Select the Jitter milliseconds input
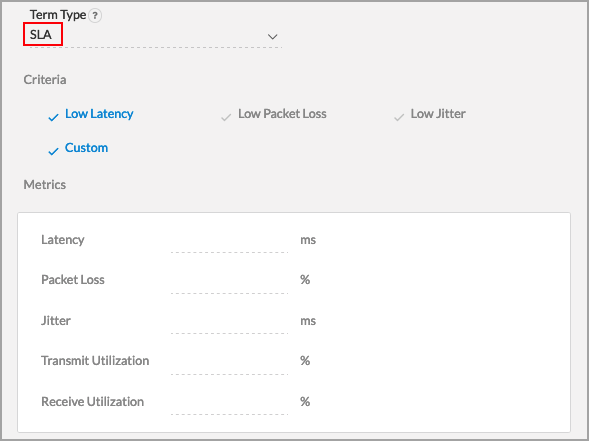The image size is (589, 441). pos(229,322)
